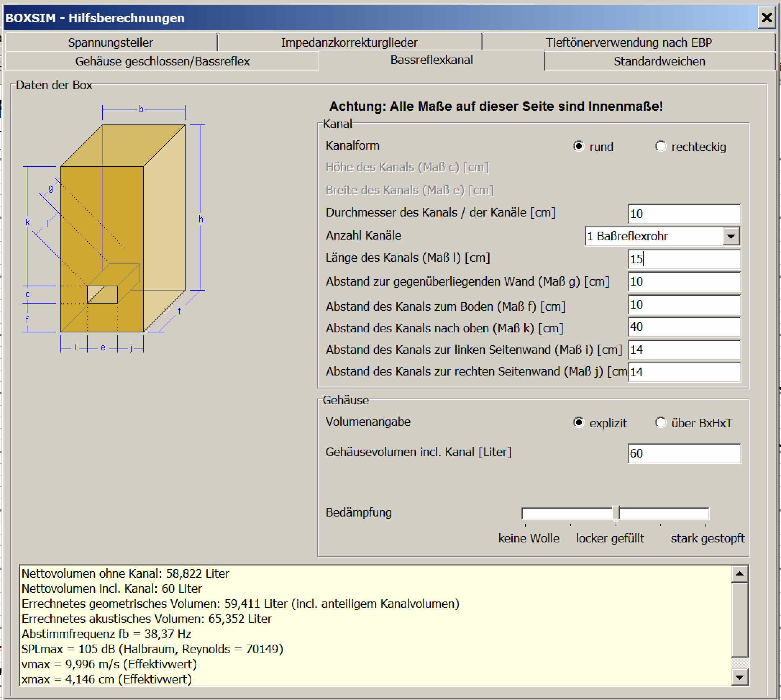The width and height of the screenshot is (781, 700).
Task: Select the 'rechteckig' Kanalform option
Action: 660,146
